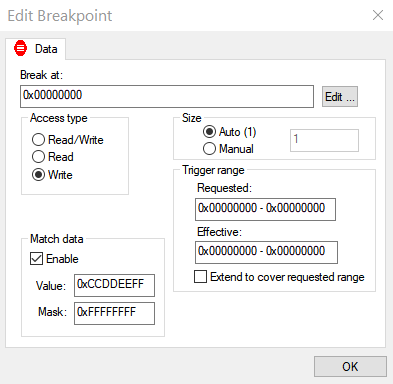Confirm with the OK button

pos(350,367)
